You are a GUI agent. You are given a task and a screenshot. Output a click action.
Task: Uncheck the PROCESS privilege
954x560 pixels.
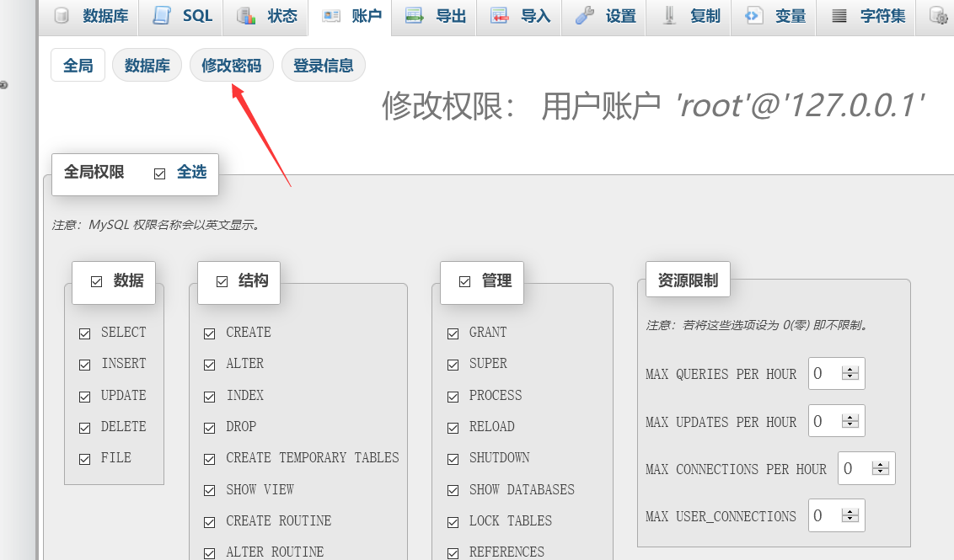453,397
